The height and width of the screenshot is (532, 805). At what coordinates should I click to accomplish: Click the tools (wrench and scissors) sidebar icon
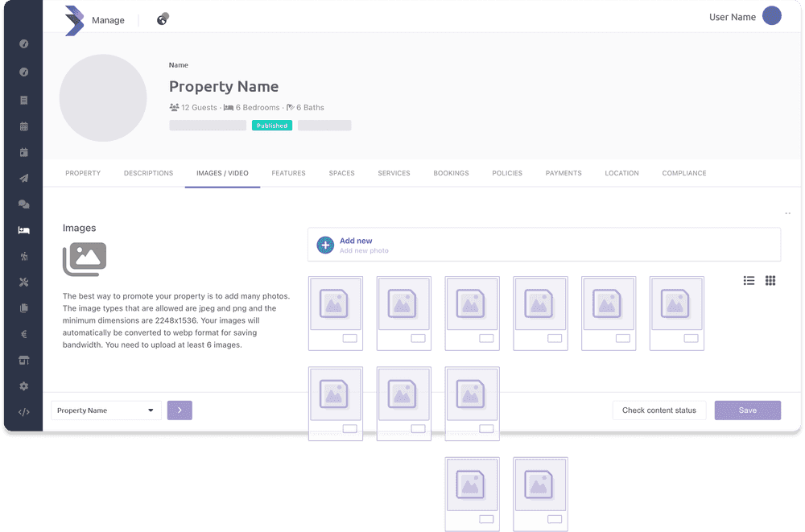23,282
